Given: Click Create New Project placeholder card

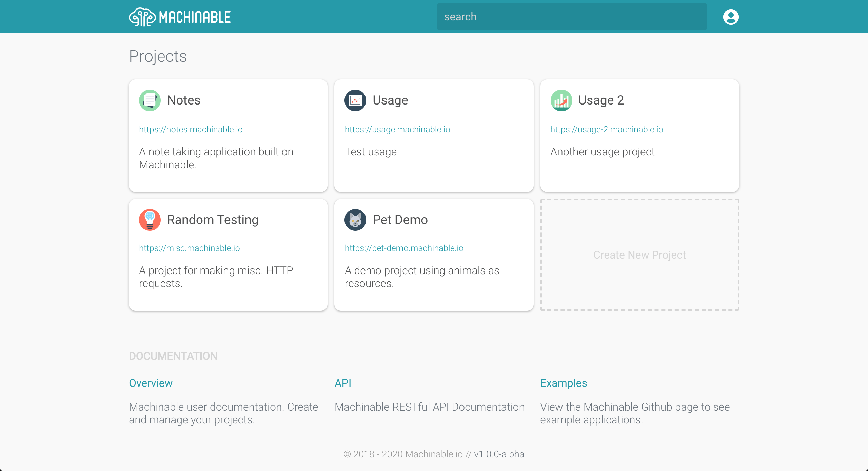Looking at the screenshot, I should (x=639, y=255).
